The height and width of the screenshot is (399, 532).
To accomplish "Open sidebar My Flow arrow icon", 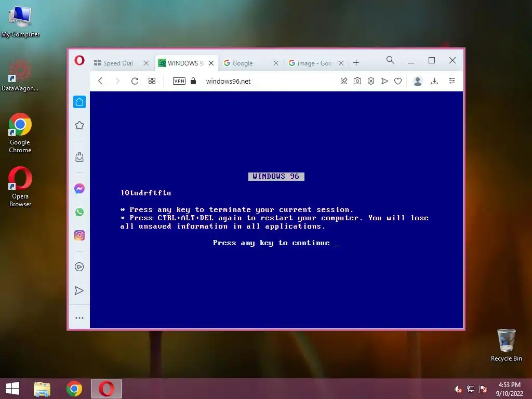I will pyautogui.click(x=79, y=290).
